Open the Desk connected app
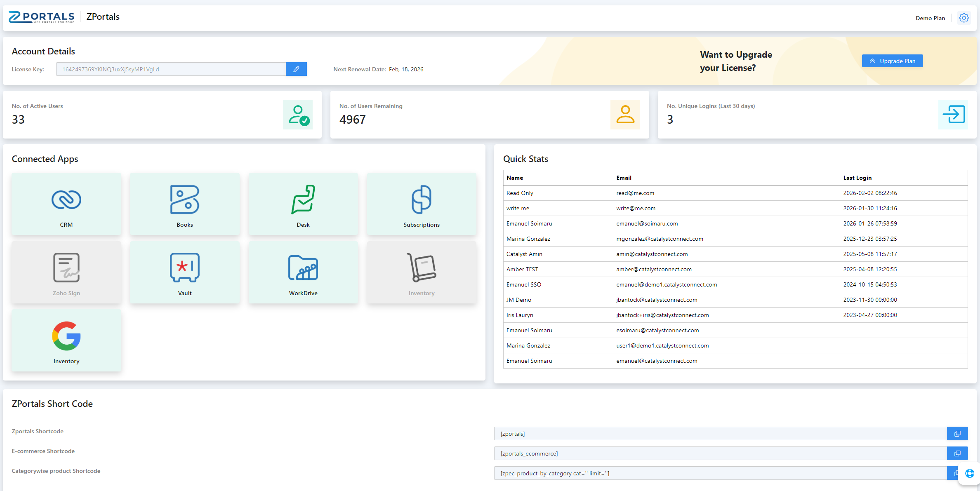 point(303,204)
